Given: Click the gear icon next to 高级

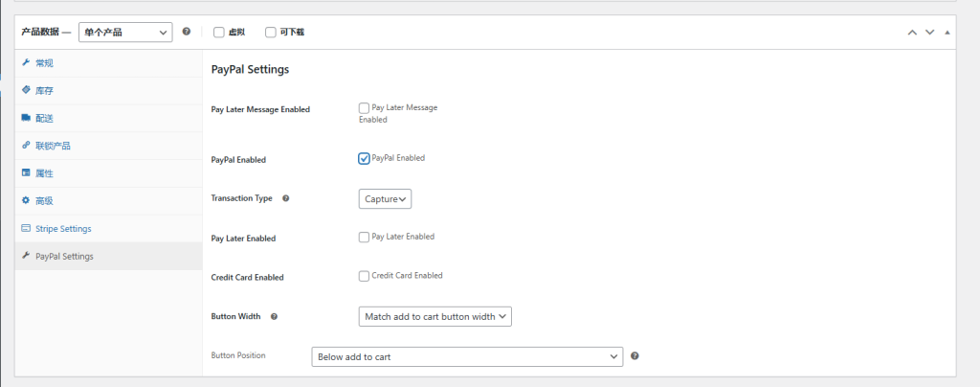Looking at the screenshot, I should click(26, 200).
